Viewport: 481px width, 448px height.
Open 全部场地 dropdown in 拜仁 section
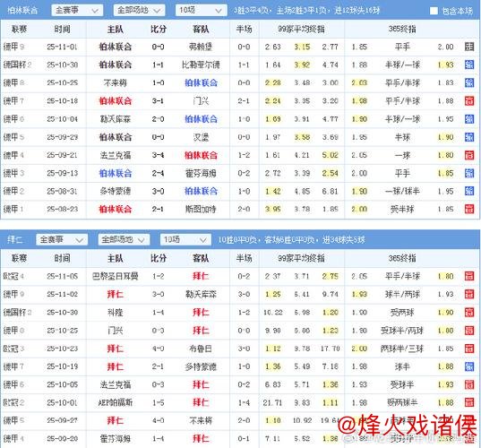click(124, 239)
